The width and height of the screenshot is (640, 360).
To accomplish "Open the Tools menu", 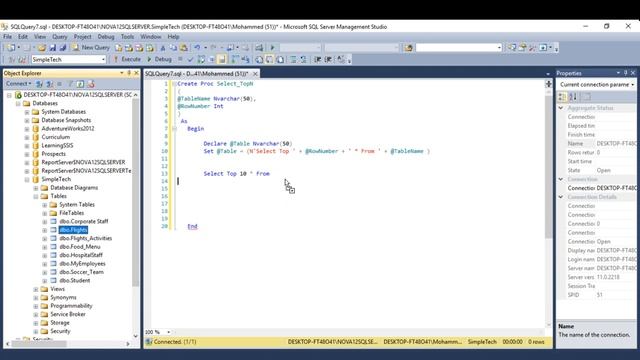I will [127, 37].
